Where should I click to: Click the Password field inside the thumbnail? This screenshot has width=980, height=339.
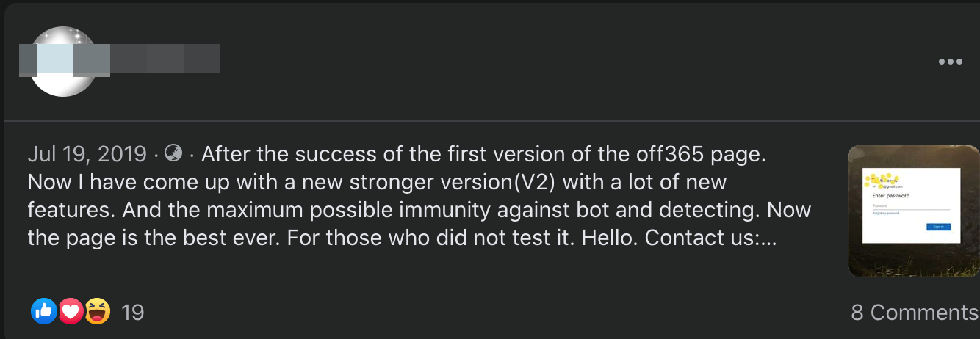coord(910,206)
